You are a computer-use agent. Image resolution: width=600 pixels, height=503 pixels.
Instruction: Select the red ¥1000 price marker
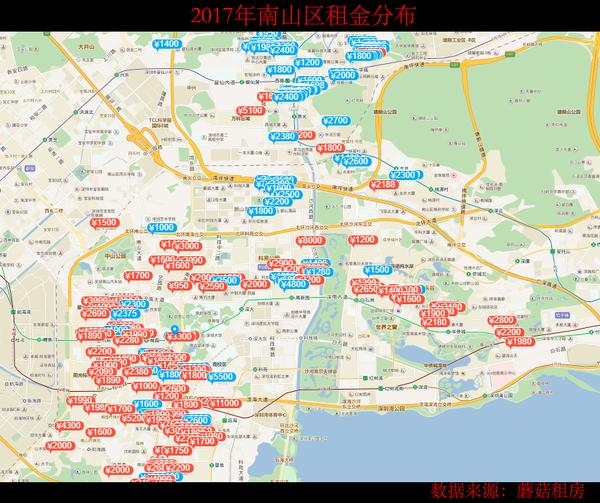[146, 386]
